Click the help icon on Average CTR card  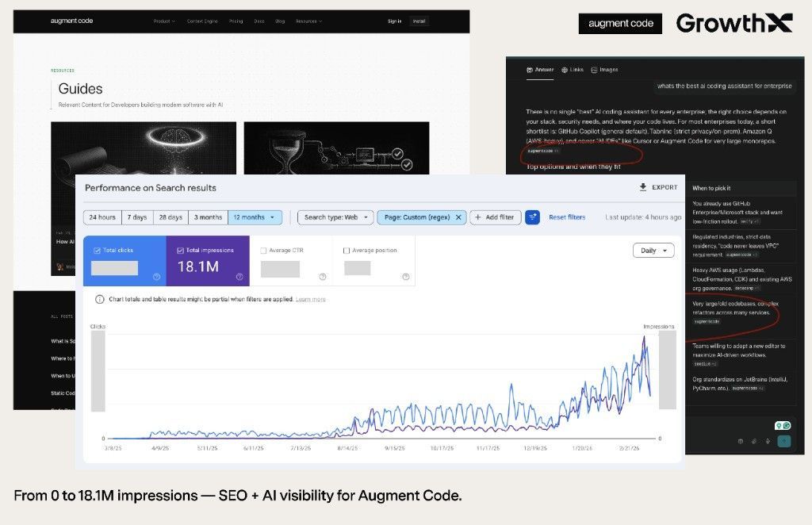[323, 277]
